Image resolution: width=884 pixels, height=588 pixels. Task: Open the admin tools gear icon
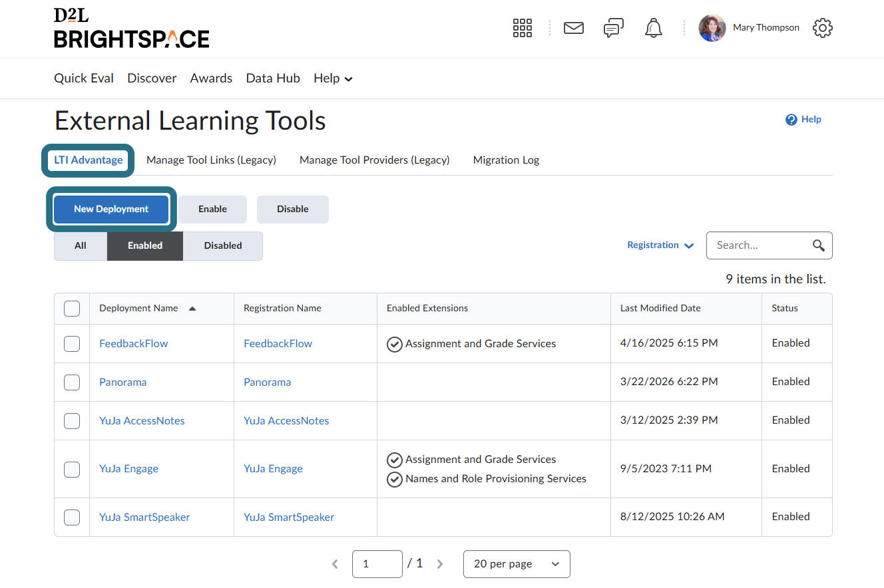[823, 28]
